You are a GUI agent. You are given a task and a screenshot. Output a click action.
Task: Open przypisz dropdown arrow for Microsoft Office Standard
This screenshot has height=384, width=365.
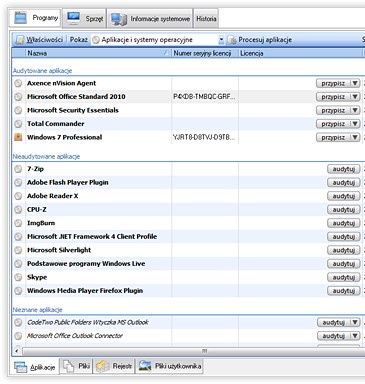[355, 97]
